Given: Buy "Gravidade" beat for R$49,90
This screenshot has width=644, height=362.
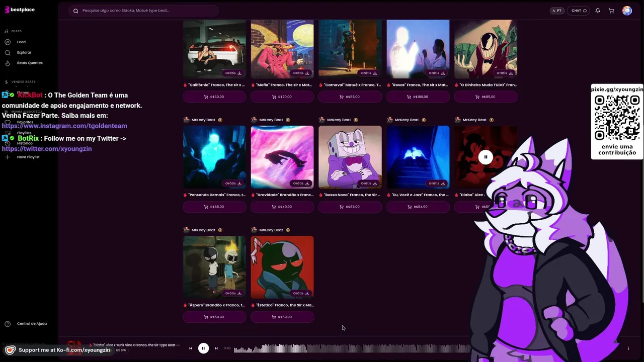Looking at the screenshot, I should (x=282, y=207).
